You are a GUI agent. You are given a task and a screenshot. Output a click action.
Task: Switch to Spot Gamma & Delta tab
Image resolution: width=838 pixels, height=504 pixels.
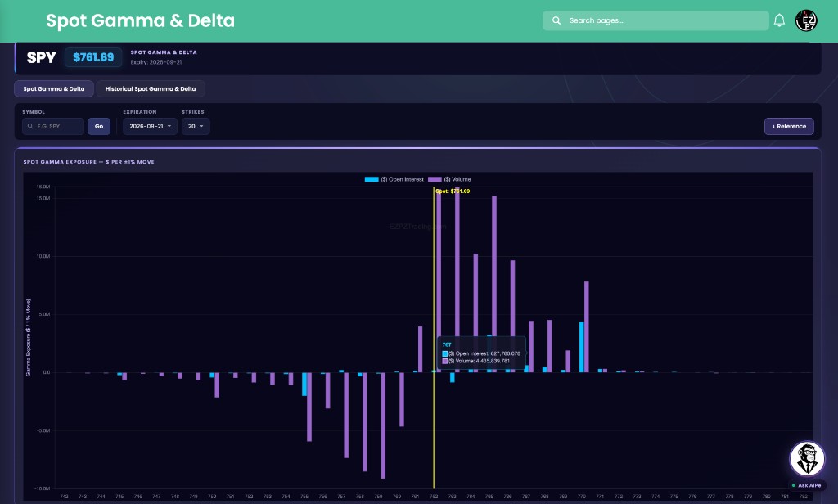[x=54, y=88]
